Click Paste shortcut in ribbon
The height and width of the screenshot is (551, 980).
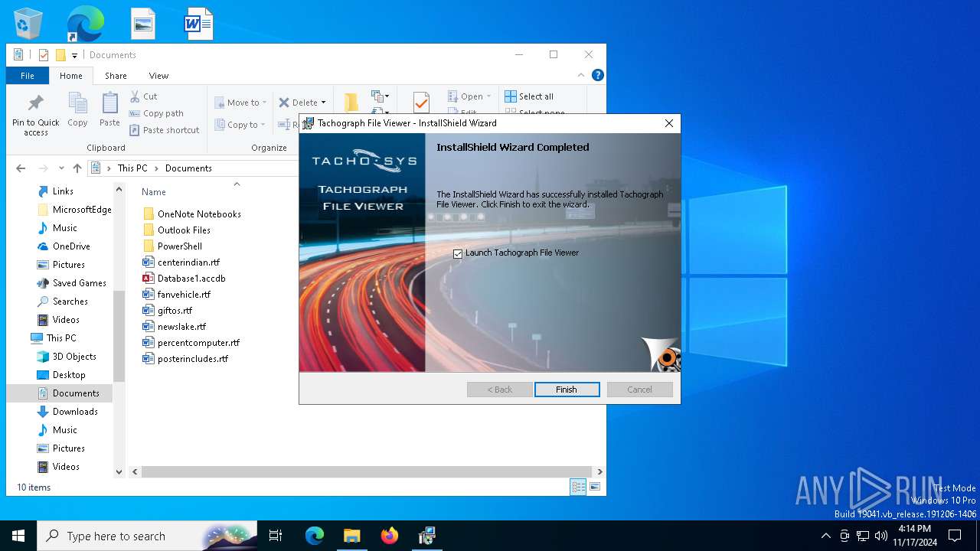point(165,130)
